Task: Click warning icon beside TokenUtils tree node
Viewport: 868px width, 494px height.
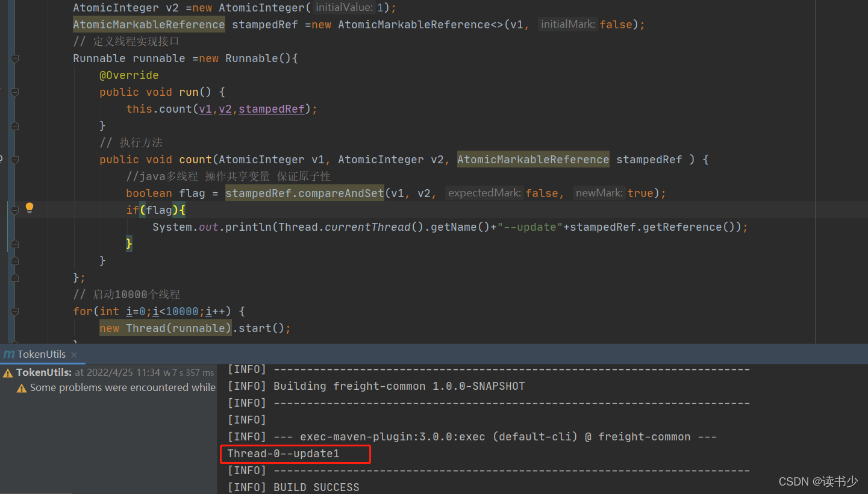Action: tap(8, 373)
